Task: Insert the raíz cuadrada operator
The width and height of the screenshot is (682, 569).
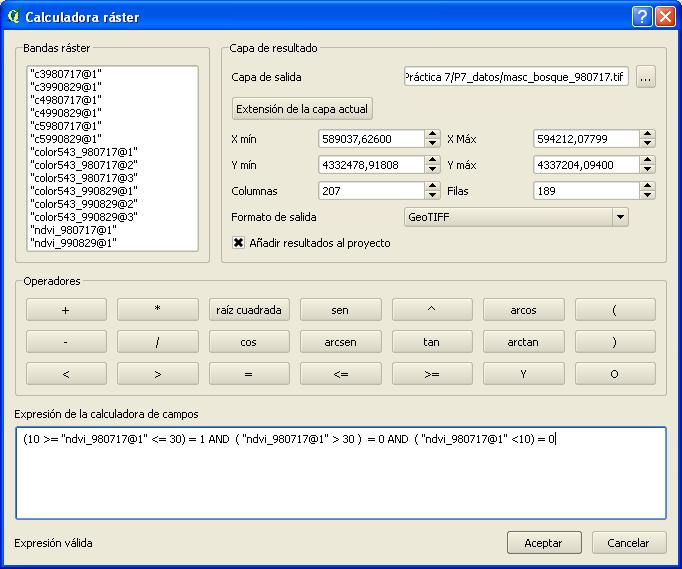Action: (x=248, y=310)
